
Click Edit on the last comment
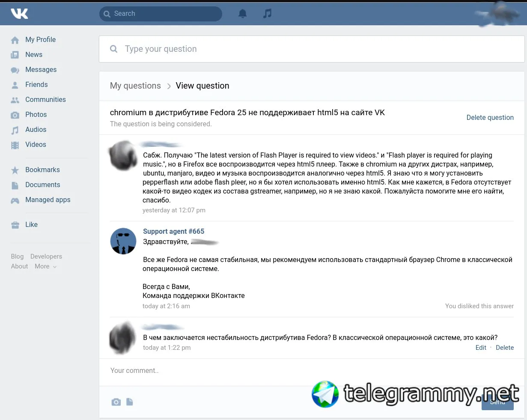481,348
